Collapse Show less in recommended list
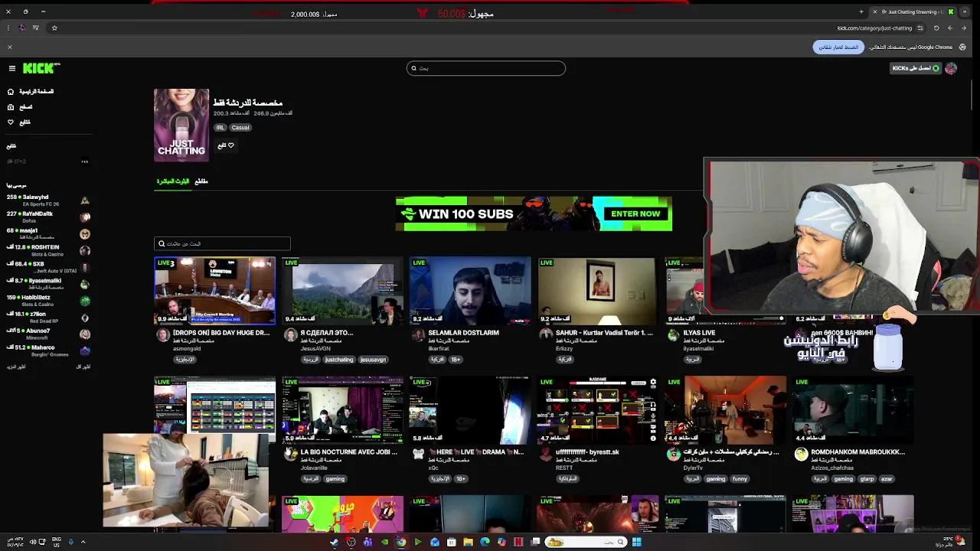Viewport: 980px width, 551px height. click(x=83, y=367)
